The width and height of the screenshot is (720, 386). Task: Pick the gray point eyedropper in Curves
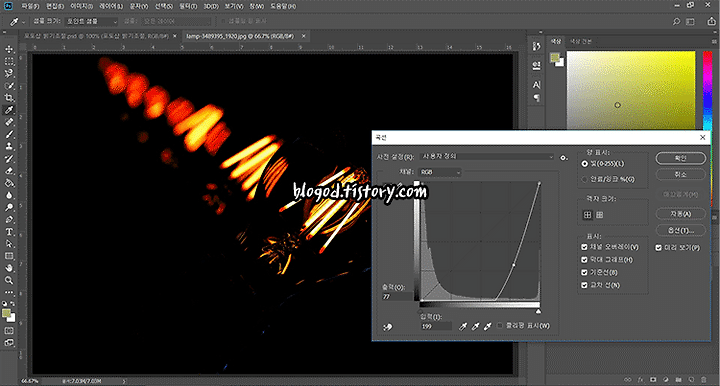pos(475,326)
